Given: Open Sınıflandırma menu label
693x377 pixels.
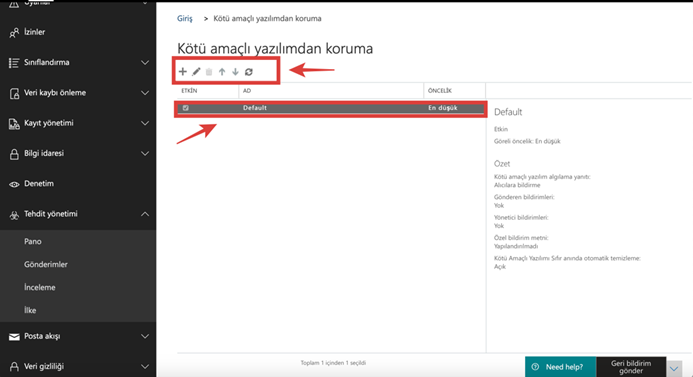Looking at the screenshot, I should pyautogui.click(x=46, y=62).
